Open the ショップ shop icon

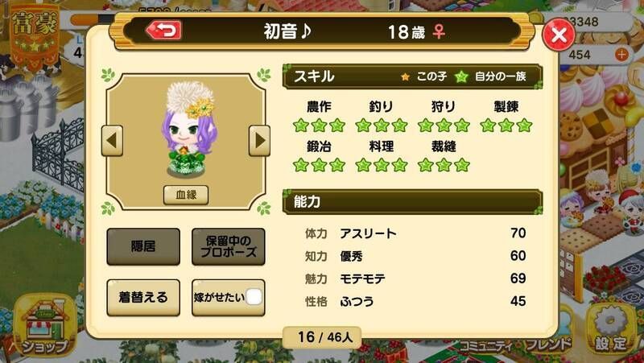[45, 325]
